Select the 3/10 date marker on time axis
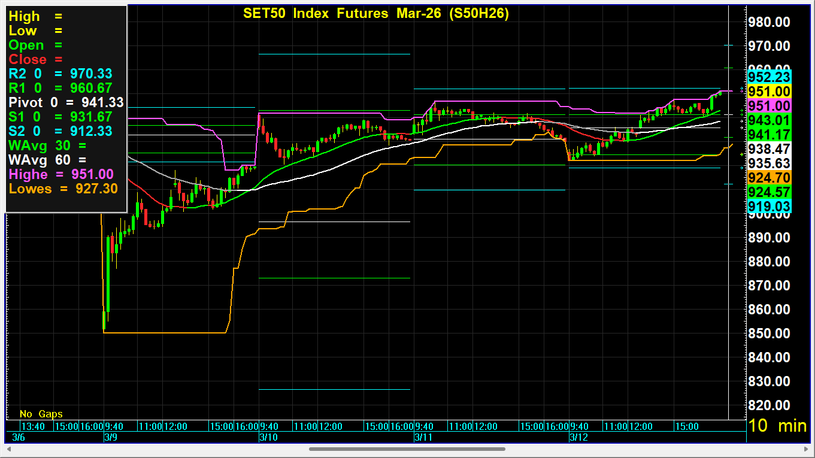 pos(267,437)
